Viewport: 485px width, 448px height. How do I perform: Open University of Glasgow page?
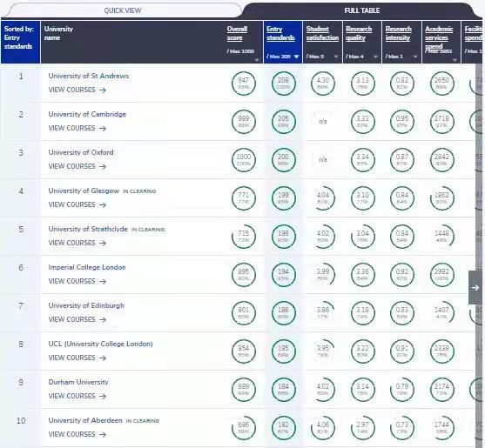pyautogui.click(x=84, y=191)
